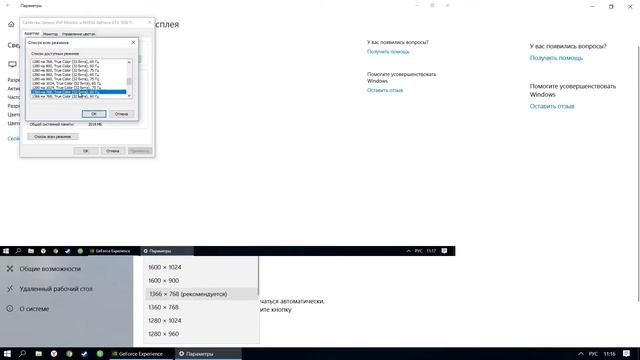Click larger Получить помощь link

[x=556, y=58]
